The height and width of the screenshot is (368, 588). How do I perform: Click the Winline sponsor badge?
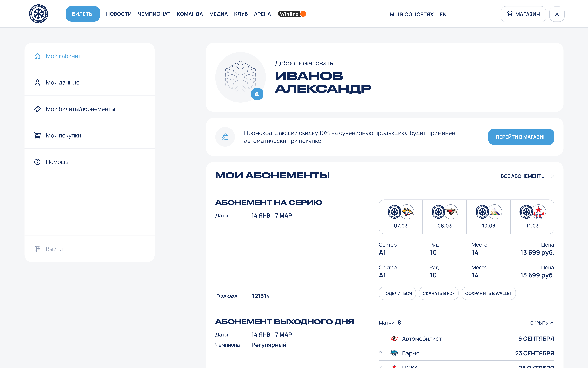coord(292,14)
